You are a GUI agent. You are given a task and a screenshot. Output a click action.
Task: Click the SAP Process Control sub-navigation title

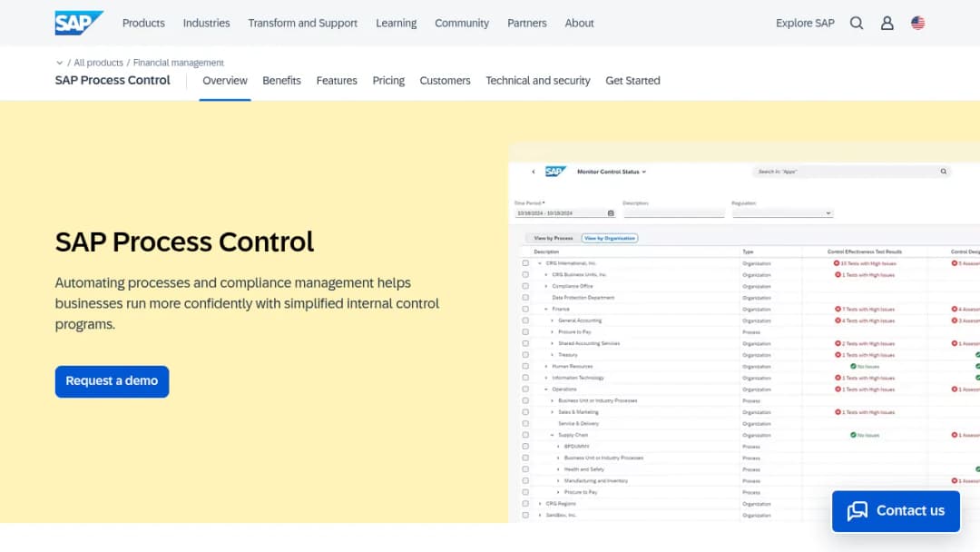pos(113,80)
